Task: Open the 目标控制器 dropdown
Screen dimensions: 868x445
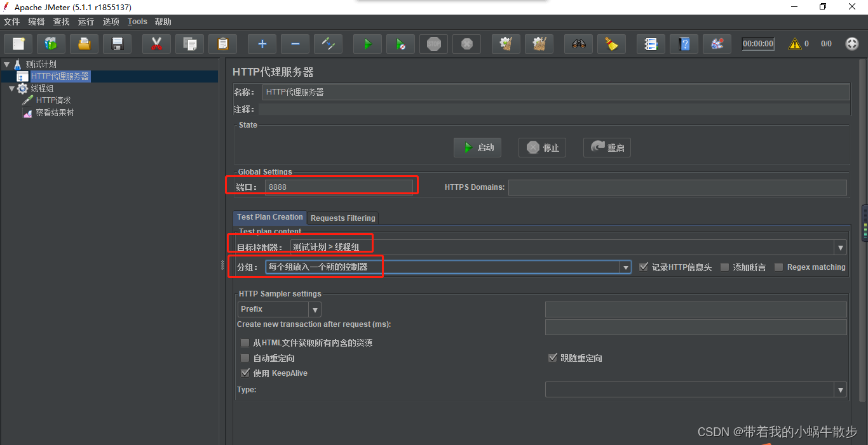Action: coord(841,247)
